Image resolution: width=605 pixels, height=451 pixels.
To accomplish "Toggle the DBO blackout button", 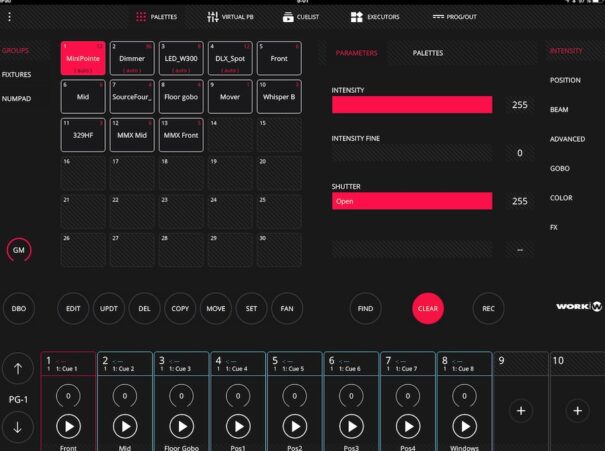I will coord(19,309).
